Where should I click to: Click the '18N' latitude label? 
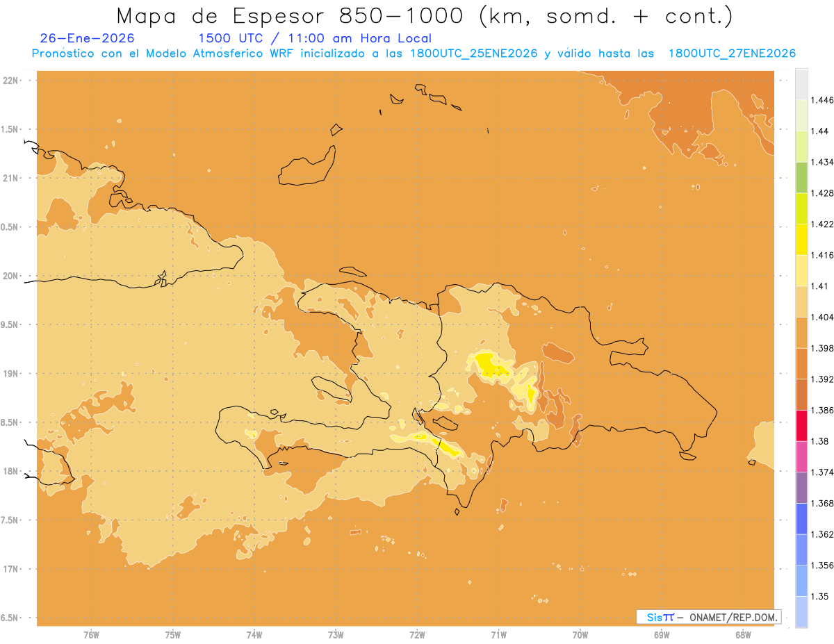click(11, 471)
